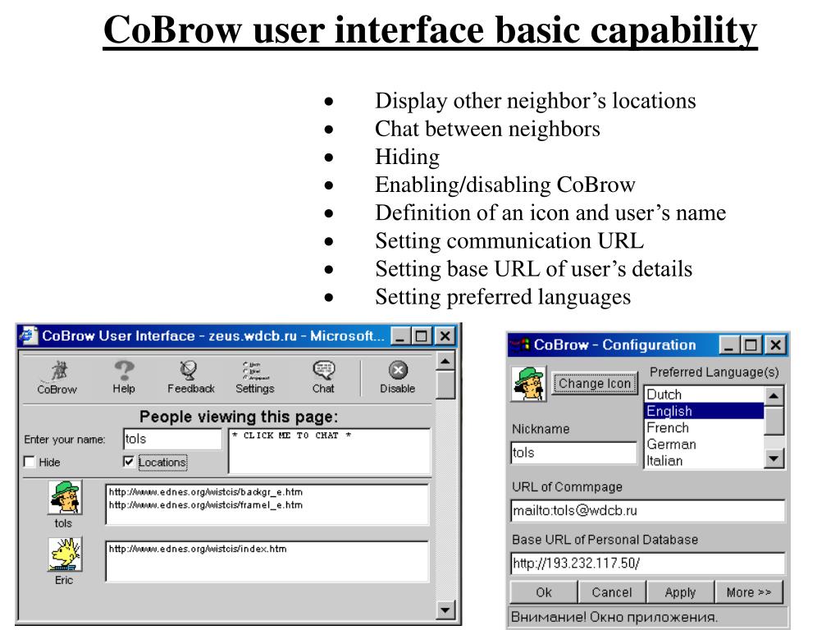This screenshot has width=840, height=630.
Task: Click the frame1_e.htm location URL
Action: tap(206, 504)
